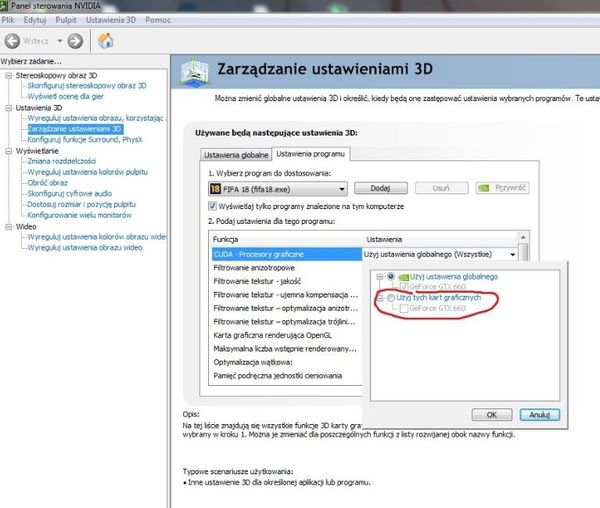Select 'Użyj ustawienia globalnego' radio button

[x=389, y=277]
